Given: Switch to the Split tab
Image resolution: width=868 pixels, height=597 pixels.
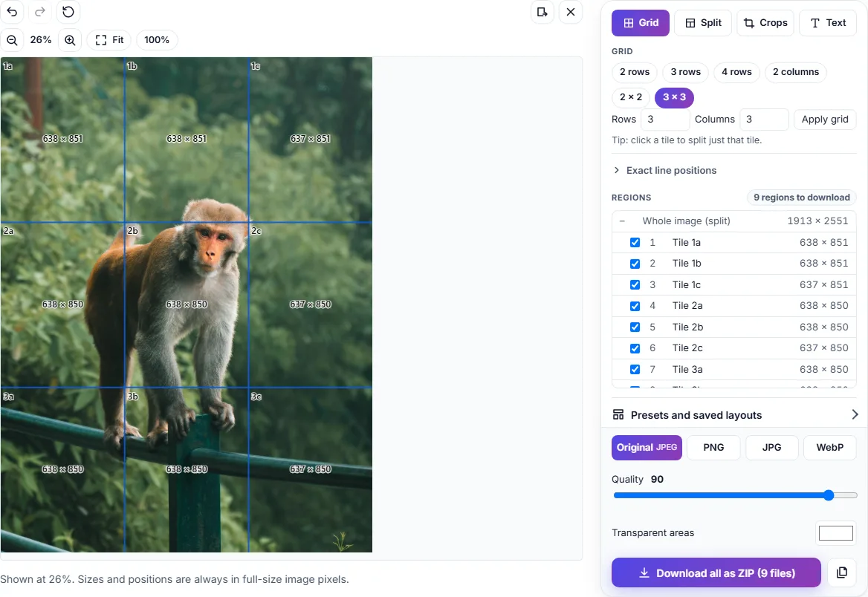Looking at the screenshot, I should click(703, 23).
